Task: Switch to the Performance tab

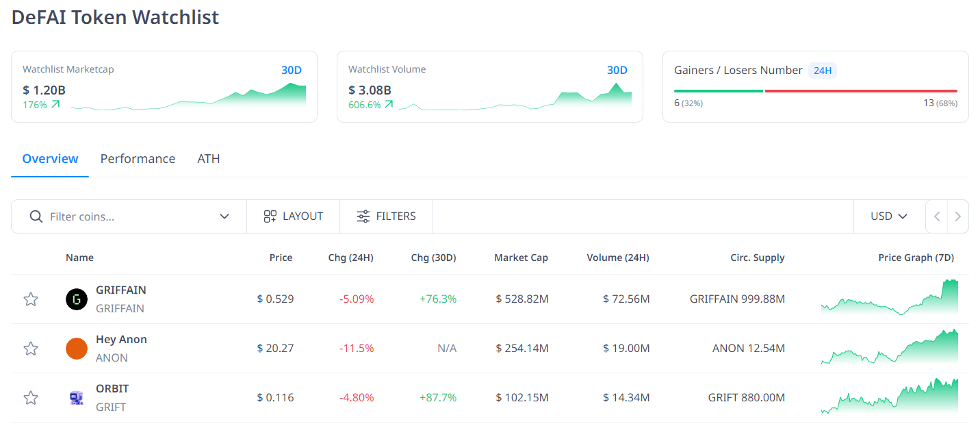Action: 138,159
